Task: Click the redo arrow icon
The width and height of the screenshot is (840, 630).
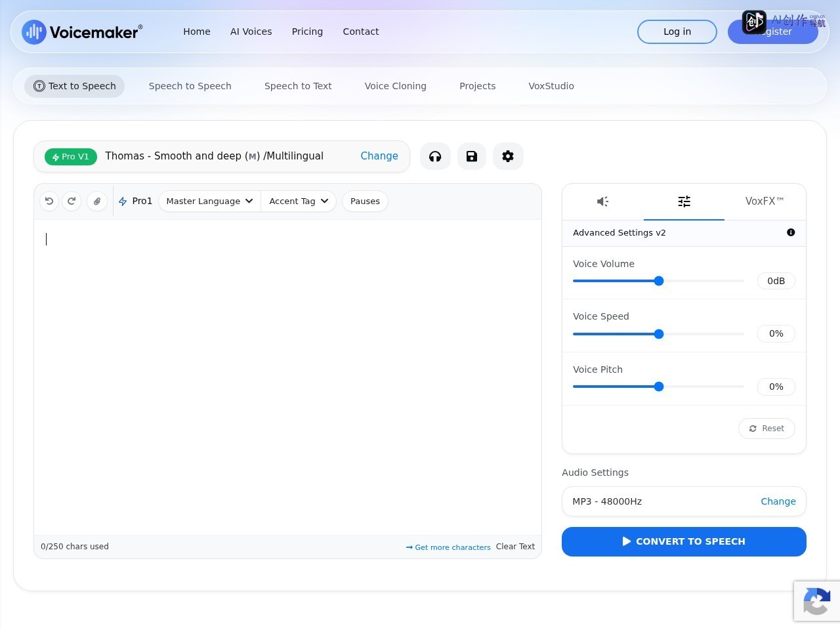Action: click(x=72, y=201)
